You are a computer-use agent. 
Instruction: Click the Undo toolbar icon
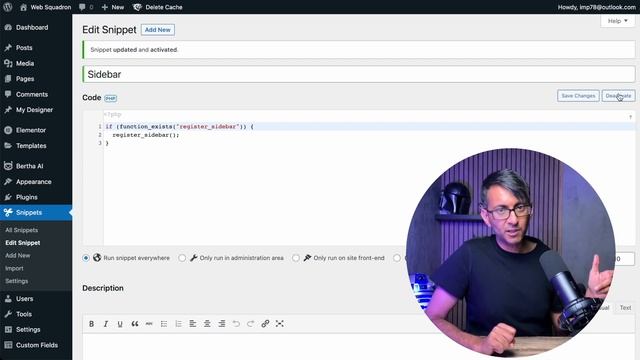[x=236, y=324]
